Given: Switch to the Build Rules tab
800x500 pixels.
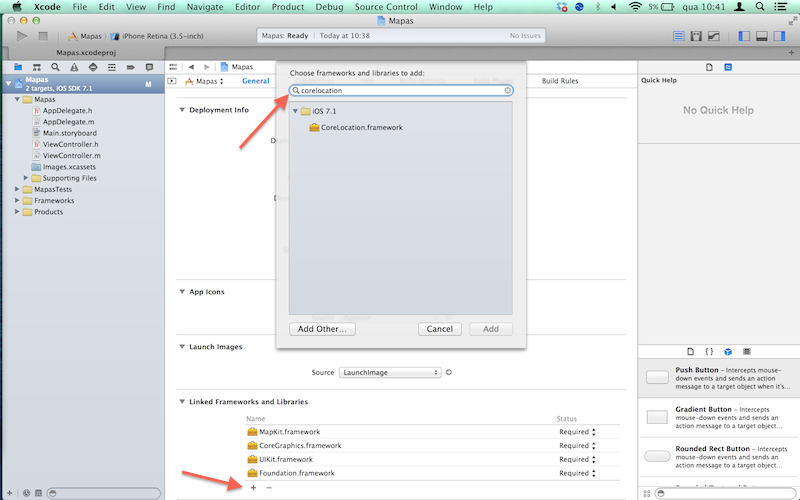Looking at the screenshot, I should tap(560, 81).
